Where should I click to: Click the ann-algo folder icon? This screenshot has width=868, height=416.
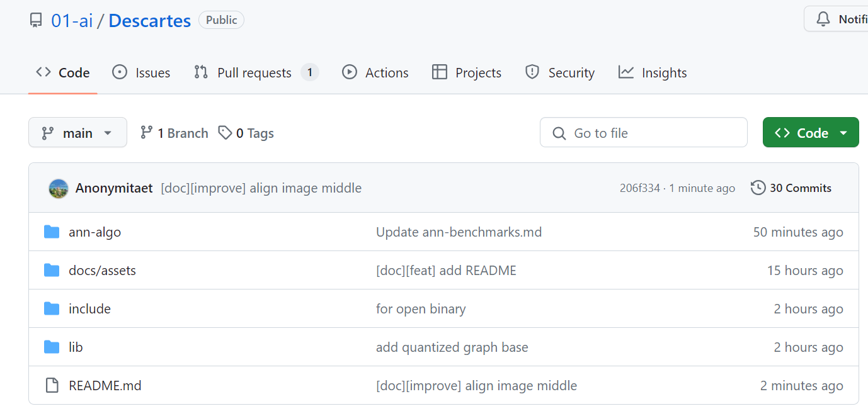(x=52, y=232)
